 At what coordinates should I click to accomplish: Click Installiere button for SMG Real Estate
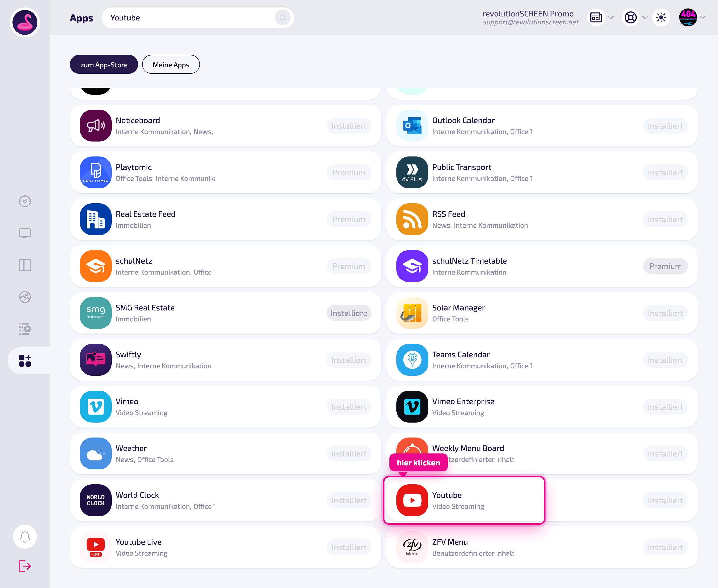point(349,313)
